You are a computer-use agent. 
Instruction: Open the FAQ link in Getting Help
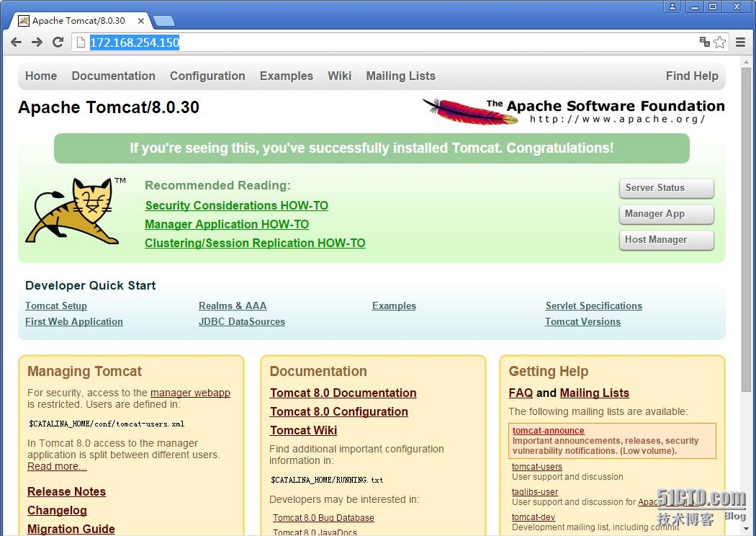point(521,393)
